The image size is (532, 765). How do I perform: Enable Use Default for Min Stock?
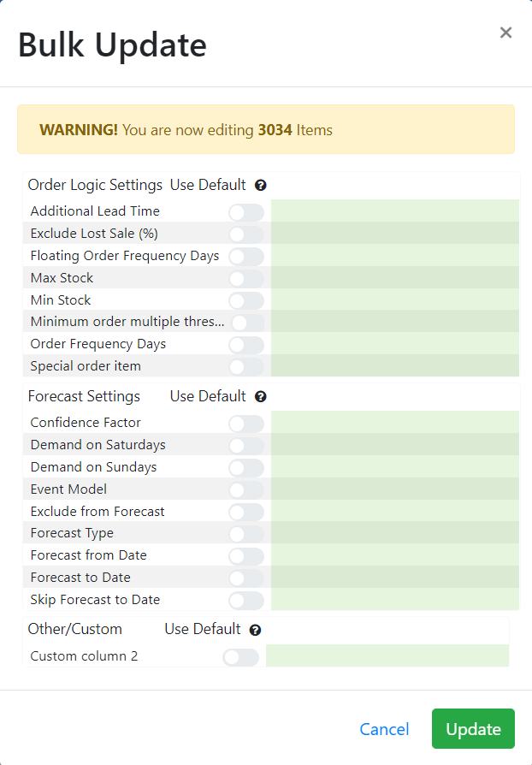point(246,300)
